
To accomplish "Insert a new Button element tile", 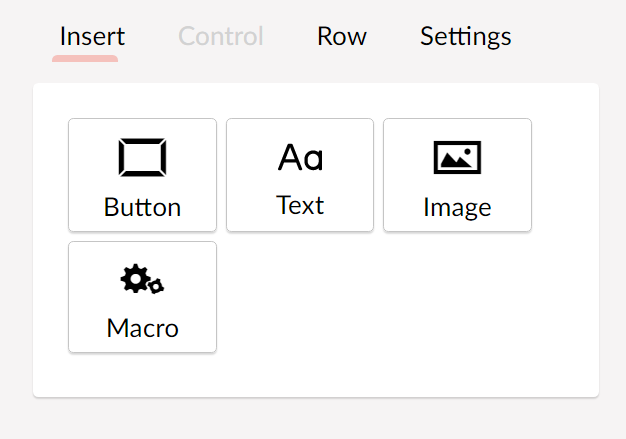I will [143, 175].
